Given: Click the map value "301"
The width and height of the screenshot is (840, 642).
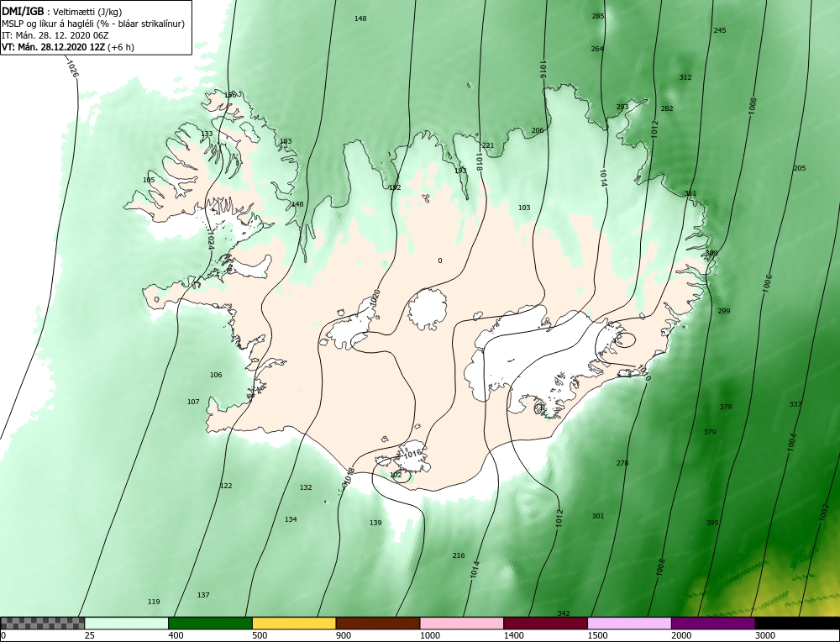Looking at the screenshot, I should pyautogui.click(x=598, y=516).
